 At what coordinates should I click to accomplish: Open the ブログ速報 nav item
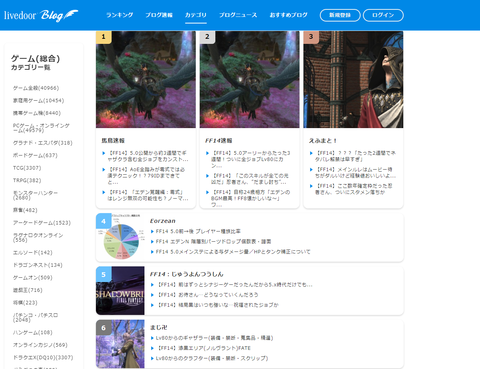coord(159,15)
